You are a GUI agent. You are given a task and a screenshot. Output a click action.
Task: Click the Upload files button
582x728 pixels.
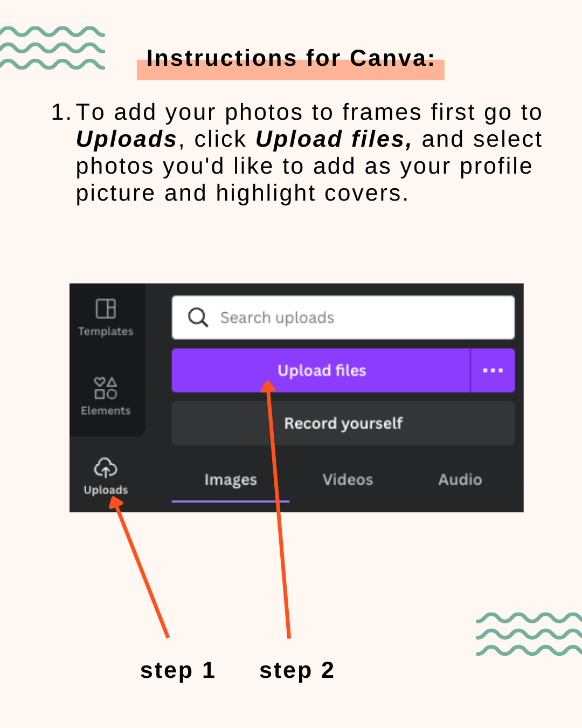(x=321, y=370)
